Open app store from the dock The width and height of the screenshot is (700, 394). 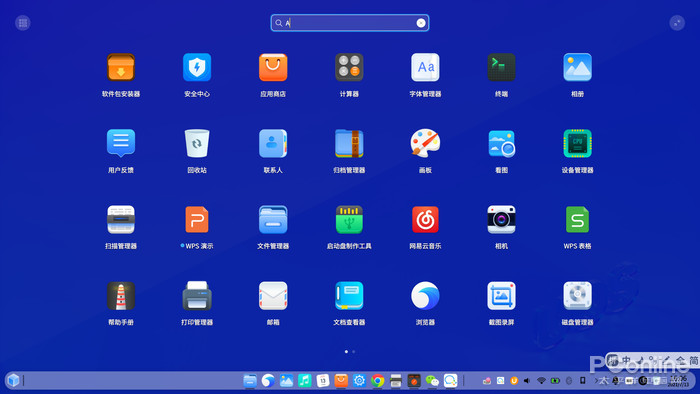(x=341, y=381)
